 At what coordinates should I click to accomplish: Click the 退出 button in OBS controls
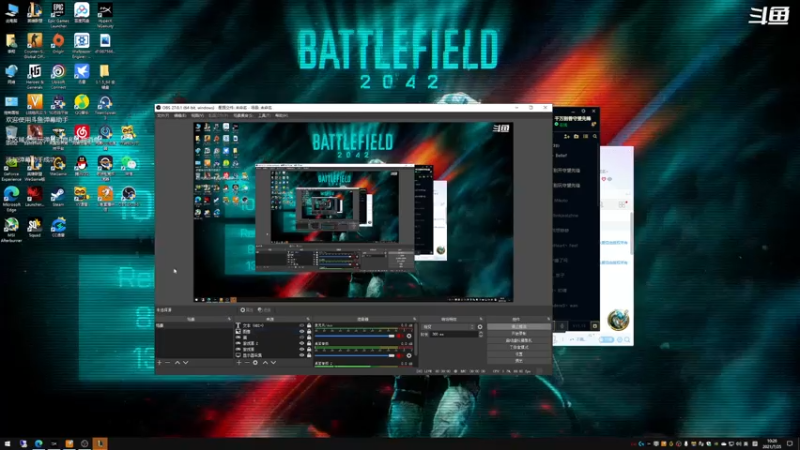519,360
